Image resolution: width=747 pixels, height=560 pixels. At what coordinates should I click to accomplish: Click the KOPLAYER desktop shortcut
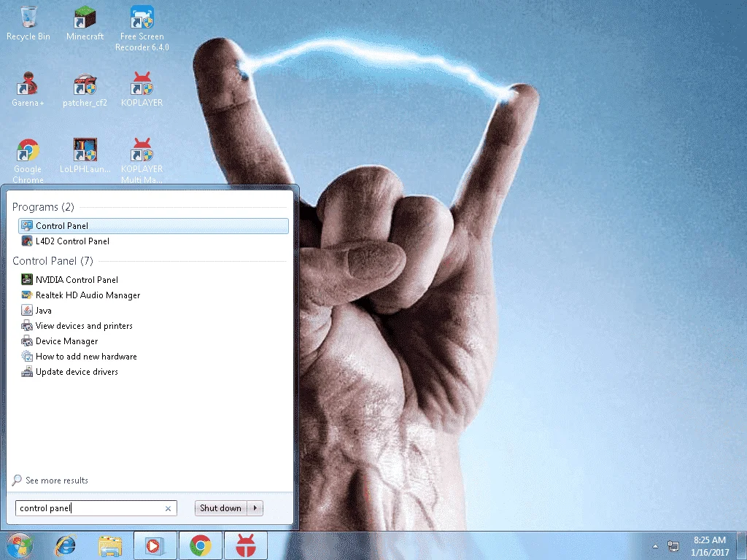pos(142,90)
